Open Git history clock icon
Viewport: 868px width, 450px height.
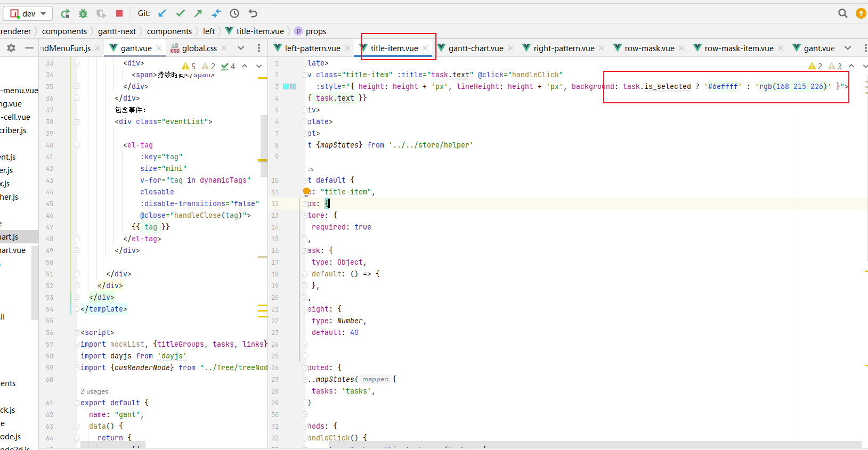(x=234, y=13)
